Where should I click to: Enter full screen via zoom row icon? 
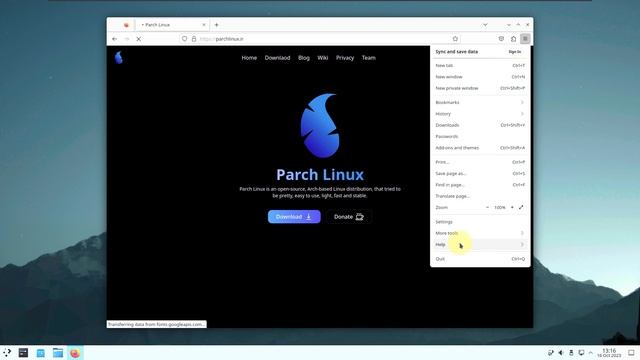click(521, 207)
